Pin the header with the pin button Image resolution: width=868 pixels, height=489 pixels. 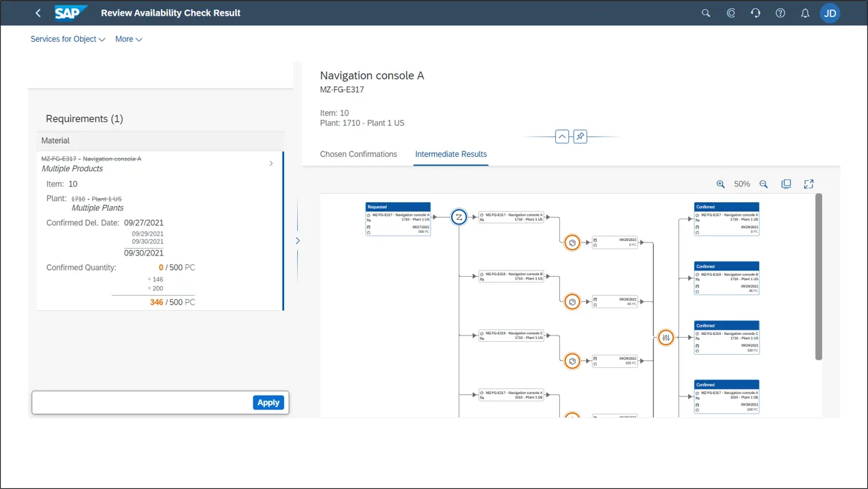(580, 136)
